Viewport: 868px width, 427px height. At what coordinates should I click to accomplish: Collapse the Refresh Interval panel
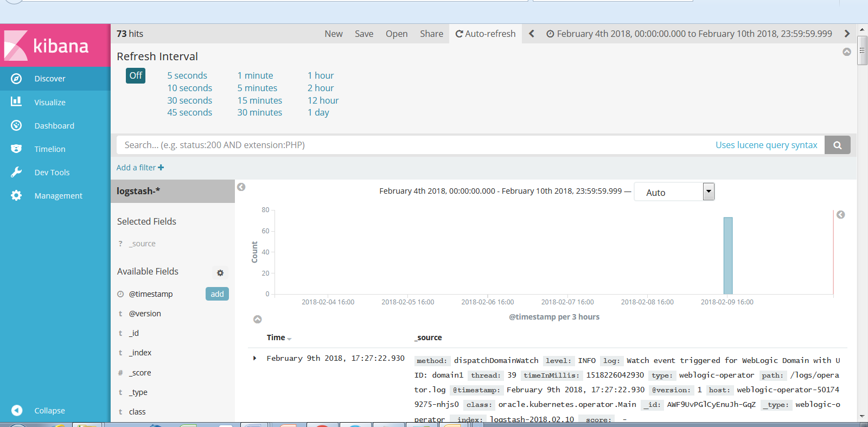[x=847, y=52]
